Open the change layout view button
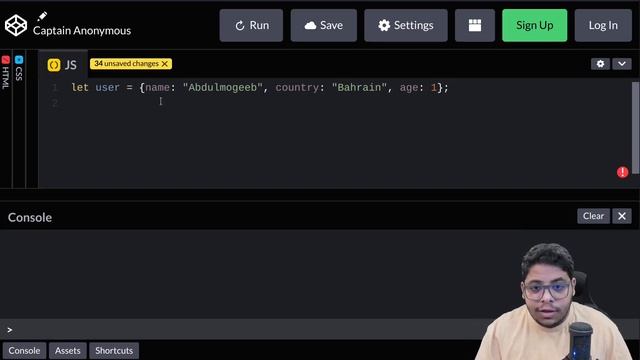The height and width of the screenshot is (360, 640). click(x=475, y=25)
